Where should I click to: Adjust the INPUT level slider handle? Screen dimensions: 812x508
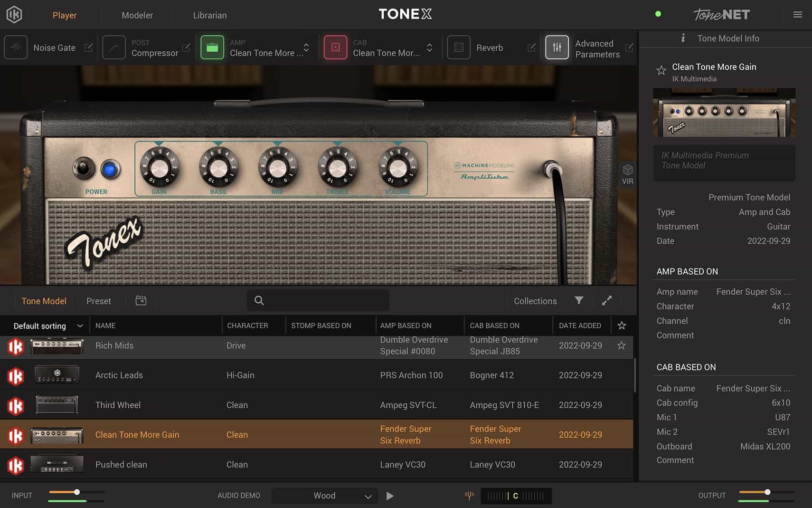pyautogui.click(x=77, y=492)
